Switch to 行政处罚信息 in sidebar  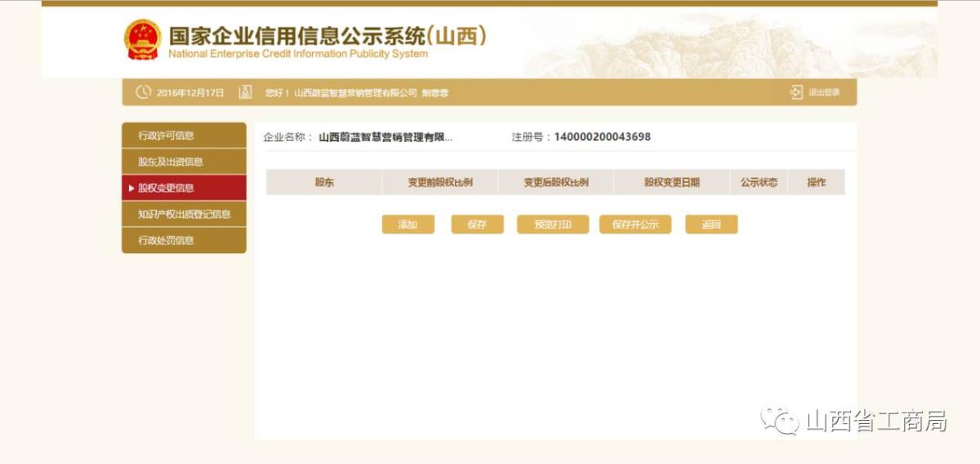point(167,240)
